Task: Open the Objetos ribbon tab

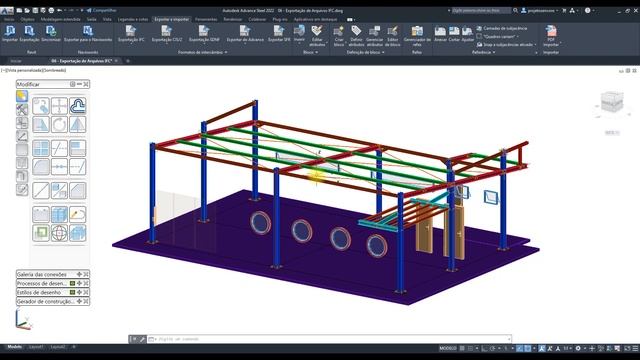Action: click(x=27, y=19)
